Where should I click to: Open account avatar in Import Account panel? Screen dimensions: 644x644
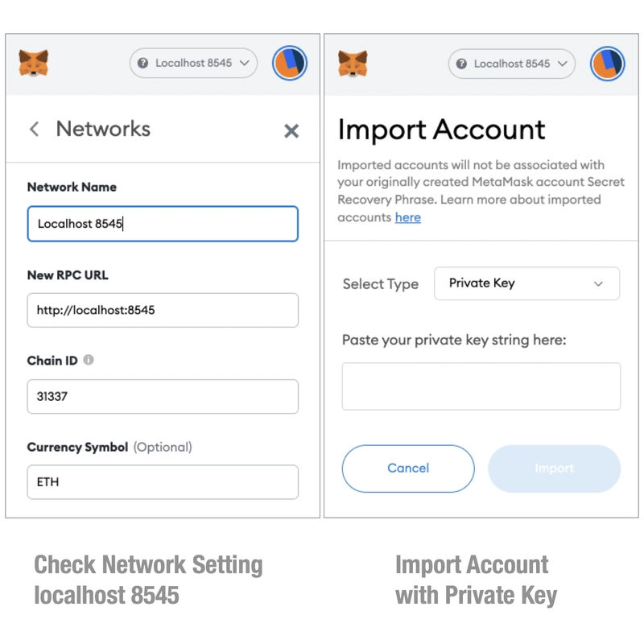click(608, 64)
